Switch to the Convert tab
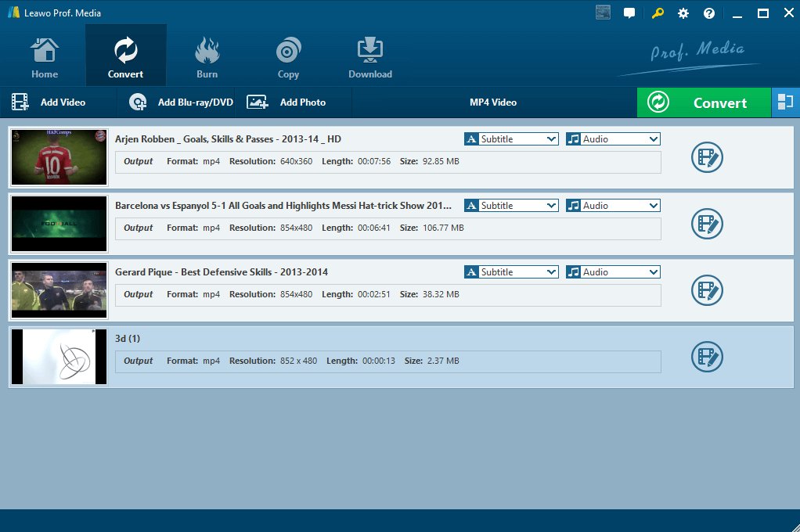Viewport: 800px width, 532px height. (x=125, y=55)
